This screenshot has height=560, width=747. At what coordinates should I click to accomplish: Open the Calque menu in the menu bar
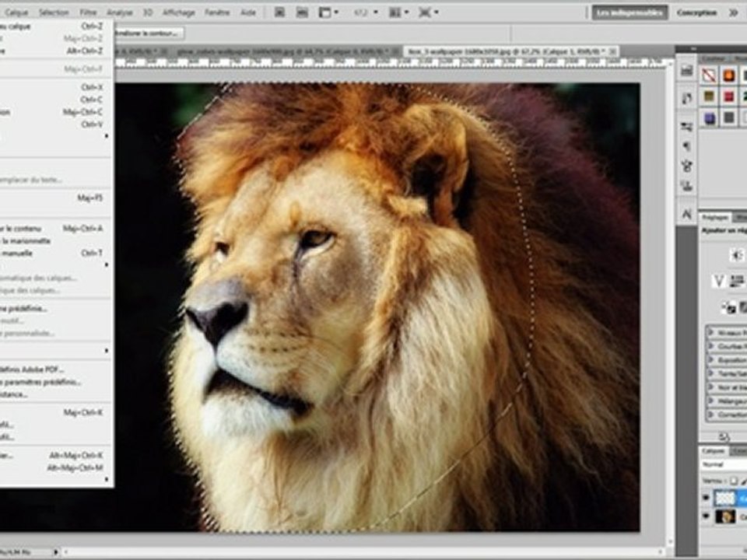(16, 12)
